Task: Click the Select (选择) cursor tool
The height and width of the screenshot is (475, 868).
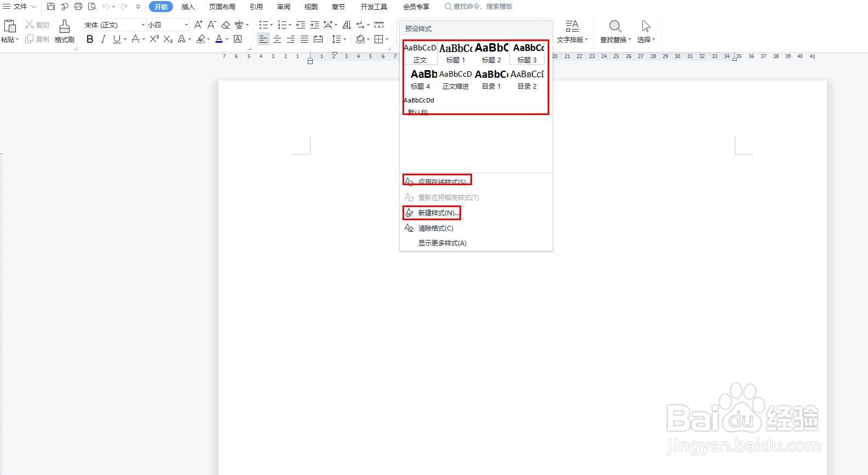Action: pyautogui.click(x=646, y=32)
